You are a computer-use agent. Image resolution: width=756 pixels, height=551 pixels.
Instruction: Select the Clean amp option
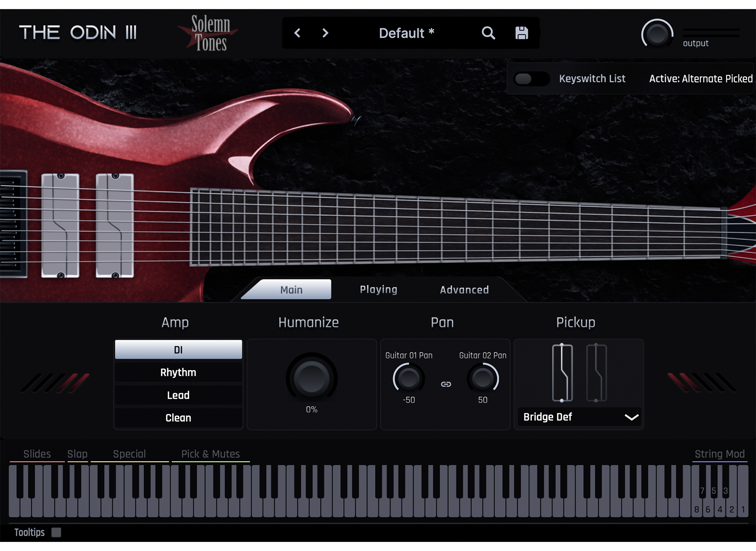(178, 418)
